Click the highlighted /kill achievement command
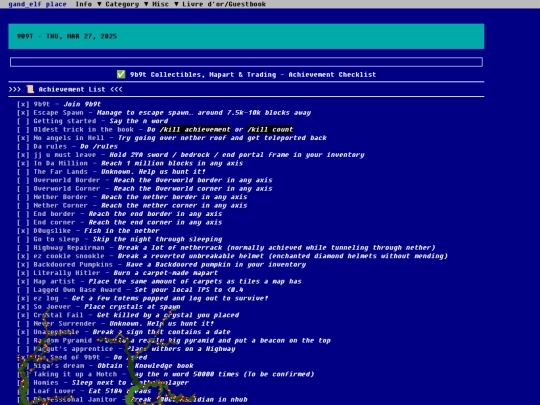 click(195, 129)
